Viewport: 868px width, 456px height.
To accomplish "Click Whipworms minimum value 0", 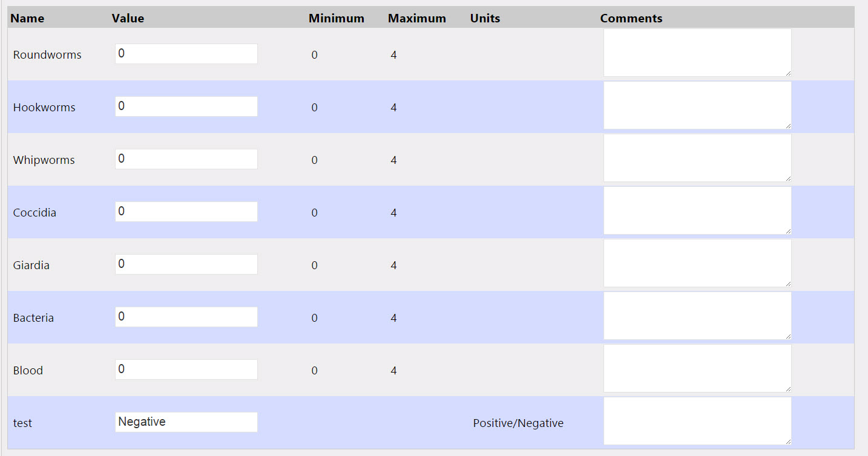I will pos(314,160).
